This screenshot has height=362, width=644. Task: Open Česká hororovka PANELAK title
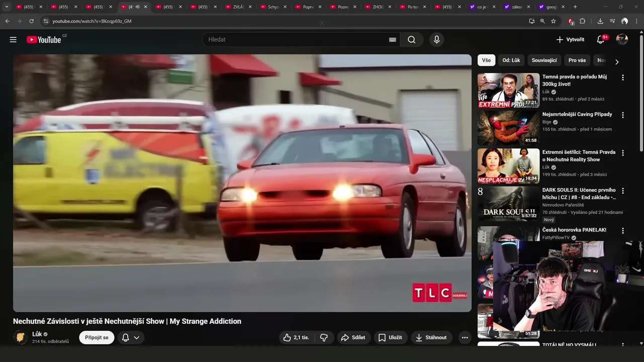(x=574, y=230)
